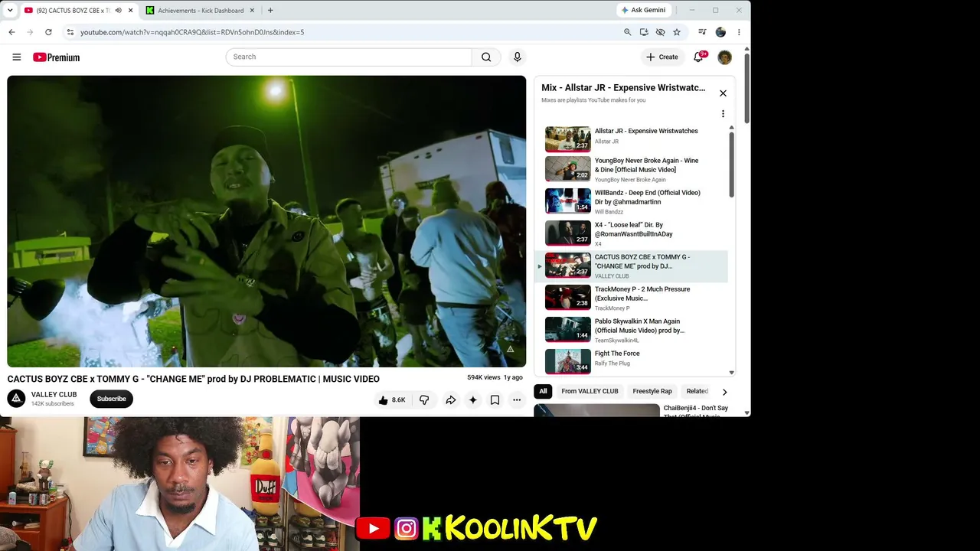Click the Create button
The image size is (980, 551).
pos(662,57)
